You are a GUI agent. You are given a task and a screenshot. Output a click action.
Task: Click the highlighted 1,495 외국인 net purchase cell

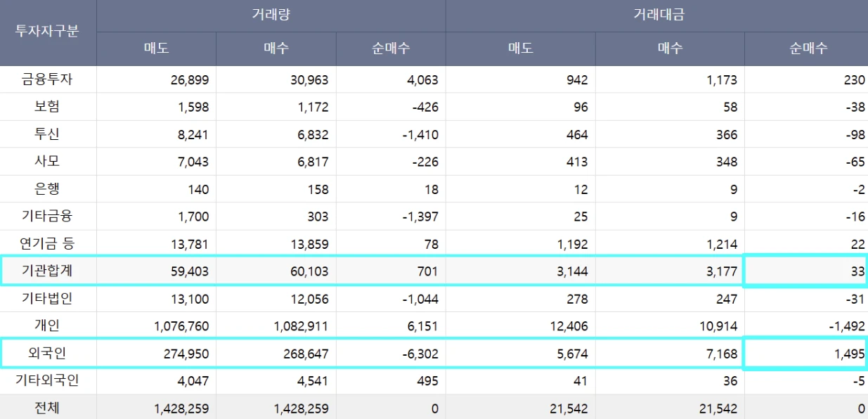(806, 354)
